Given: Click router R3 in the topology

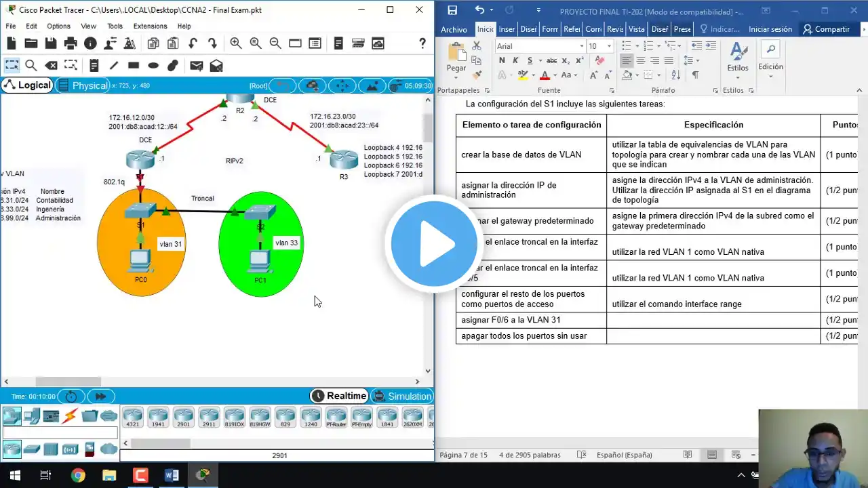Looking at the screenshot, I should pyautogui.click(x=344, y=160).
